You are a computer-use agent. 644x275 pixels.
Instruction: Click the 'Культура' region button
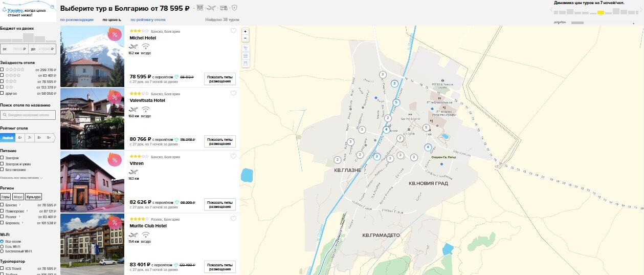coord(34,197)
